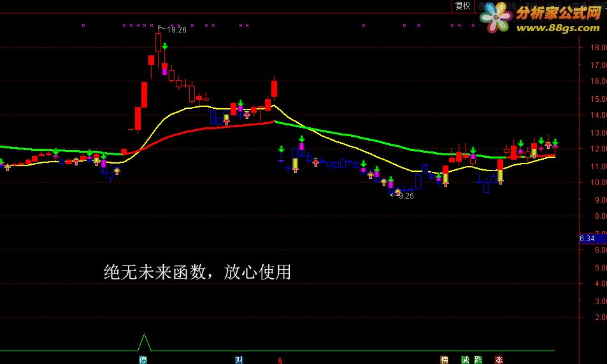The width and height of the screenshot is (607, 364).
Task: Open the 复权 tab at top
Action: [x=462, y=6]
